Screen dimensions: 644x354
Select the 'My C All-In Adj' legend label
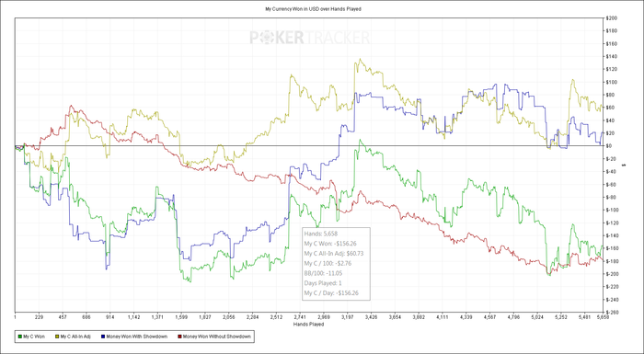click(75, 337)
